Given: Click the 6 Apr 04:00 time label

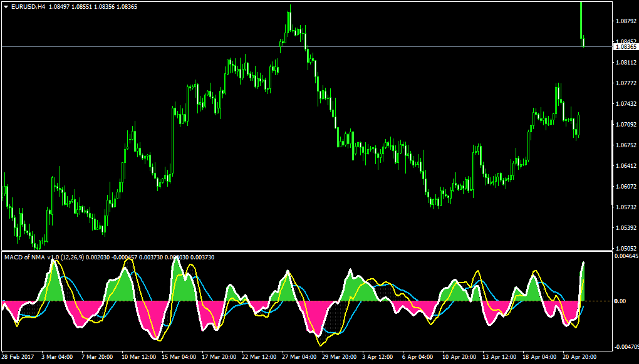Looking at the screenshot, I should [418, 356].
